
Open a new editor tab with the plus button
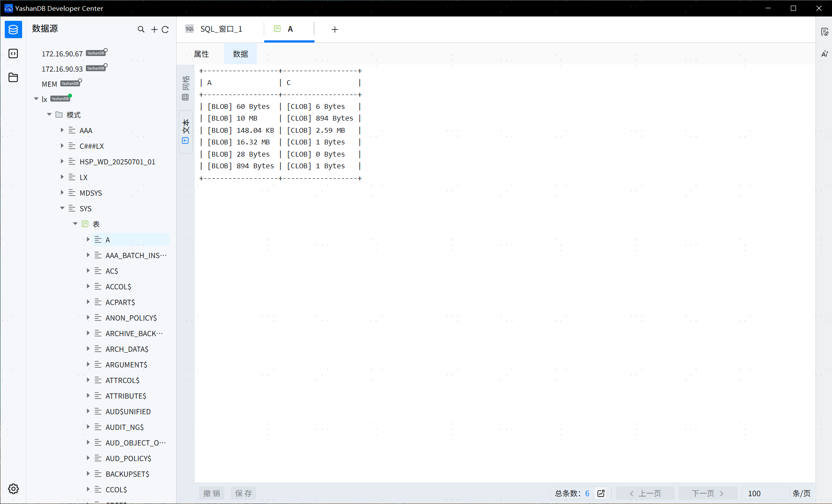point(334,29)
